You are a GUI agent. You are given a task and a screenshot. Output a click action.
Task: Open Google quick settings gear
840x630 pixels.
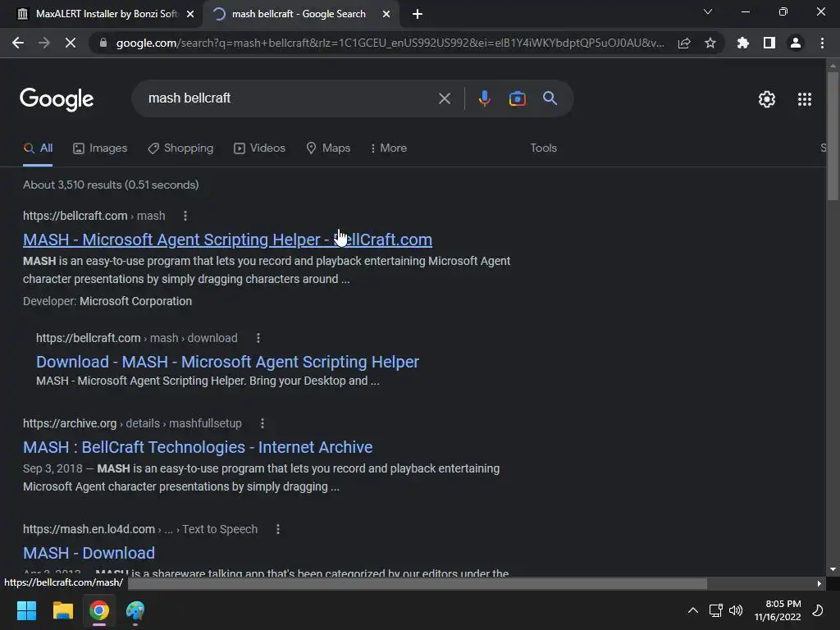coord(767,99)
